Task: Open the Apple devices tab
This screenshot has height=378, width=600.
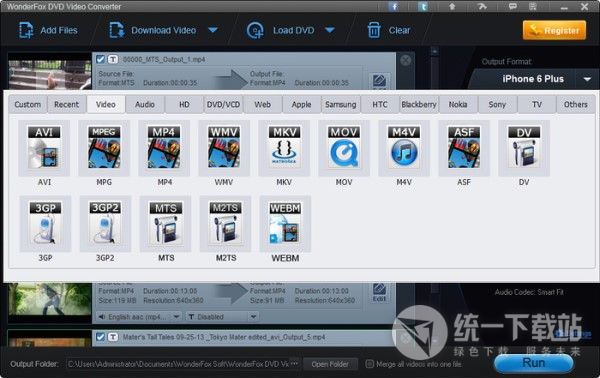Action: [302, 104]
